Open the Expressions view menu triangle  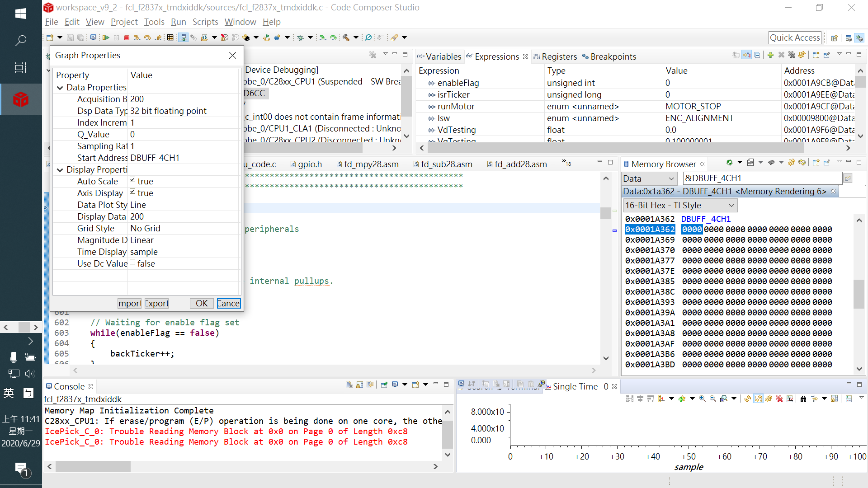pos(839,54)
